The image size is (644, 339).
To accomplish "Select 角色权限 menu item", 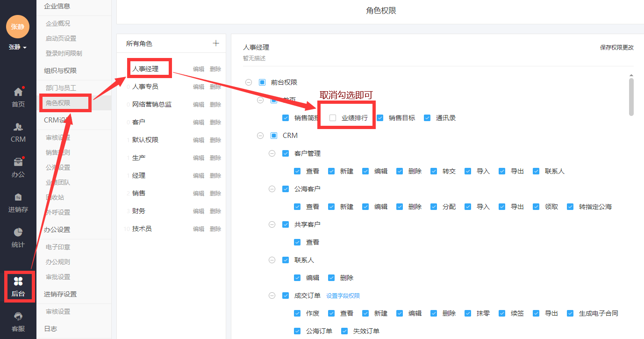I will click(58, 103).
